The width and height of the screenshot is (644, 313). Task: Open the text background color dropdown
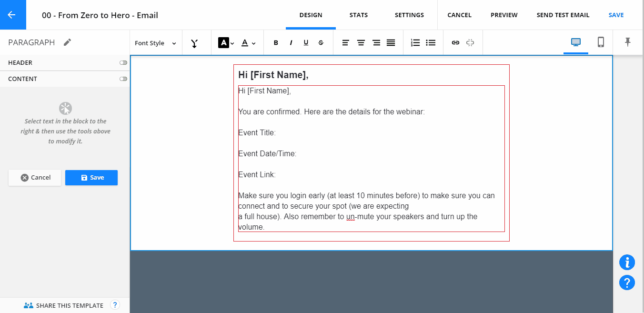pos(226,43)
